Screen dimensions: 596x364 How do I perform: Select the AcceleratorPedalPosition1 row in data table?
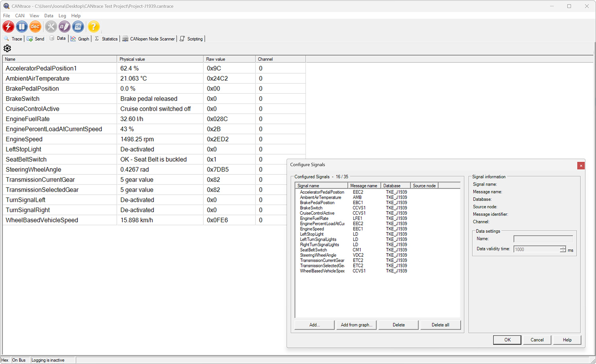154,68
